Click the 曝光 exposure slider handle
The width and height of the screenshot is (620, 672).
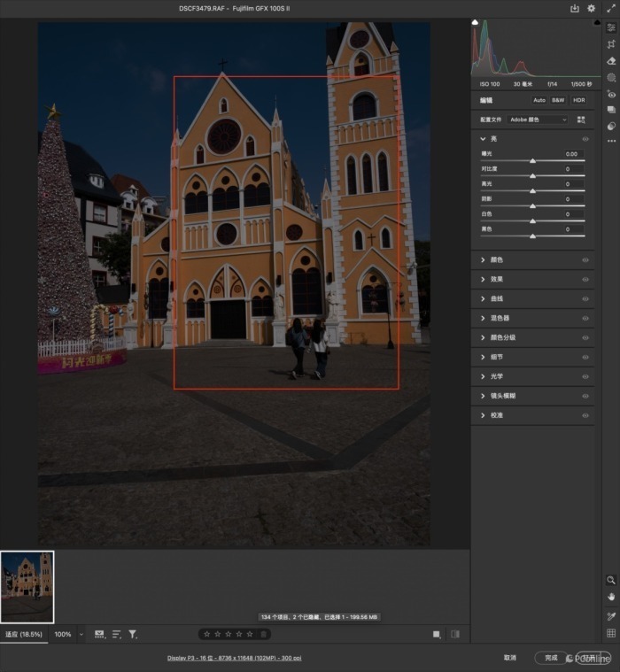click(532, 161)
